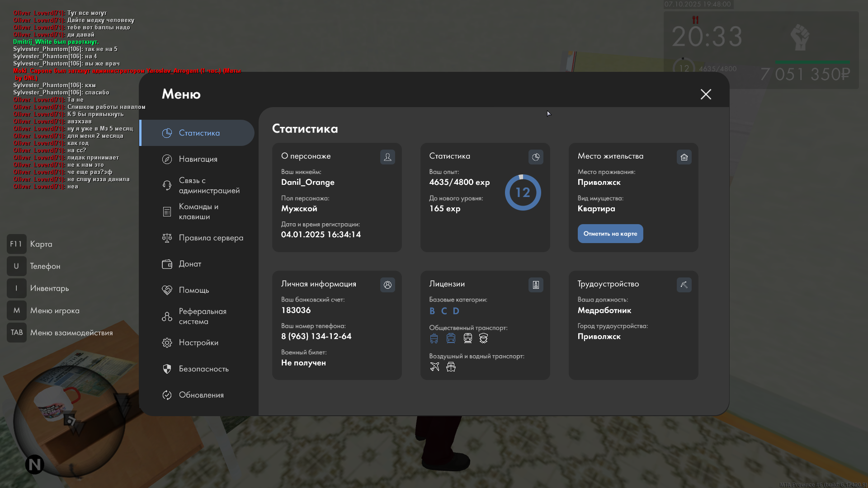Click the first bus transport license icon
Viewport: 868px width, 488px height.
coord(434,338)
